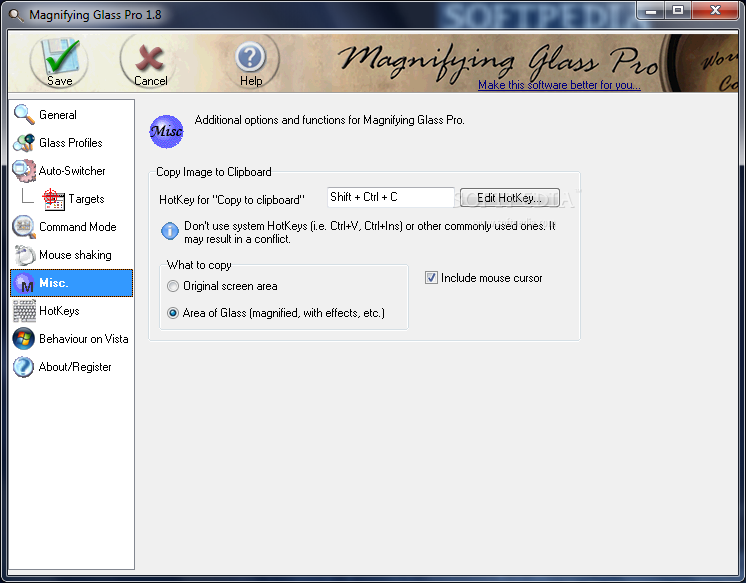The width and height of the screenshot is (746, 583).
Task: Open About/Register page
Action: 72,367
